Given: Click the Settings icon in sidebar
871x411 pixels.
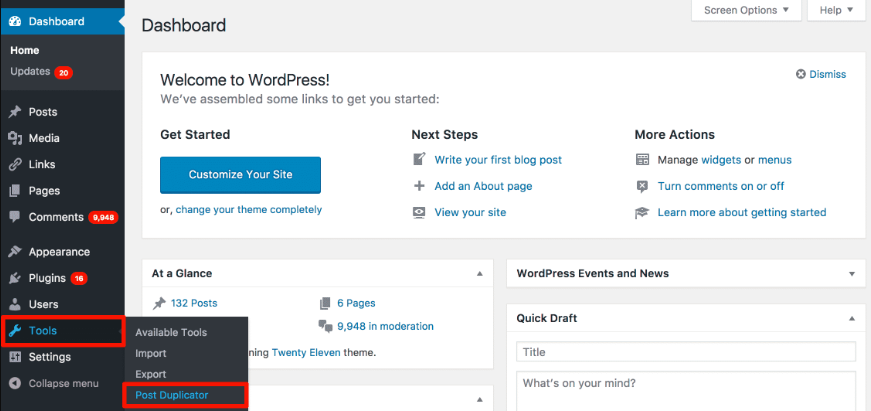Looking at the screenshot, I should 15,357.
